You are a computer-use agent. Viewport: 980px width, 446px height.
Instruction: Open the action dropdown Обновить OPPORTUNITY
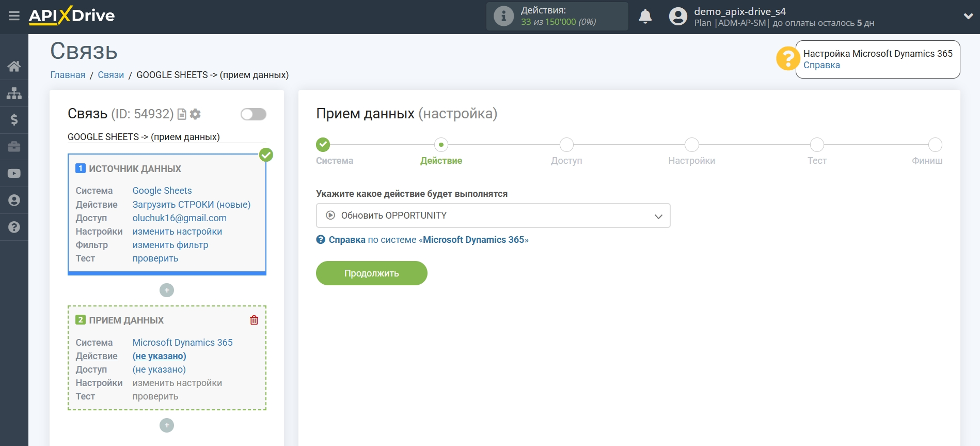click(493, 216)
